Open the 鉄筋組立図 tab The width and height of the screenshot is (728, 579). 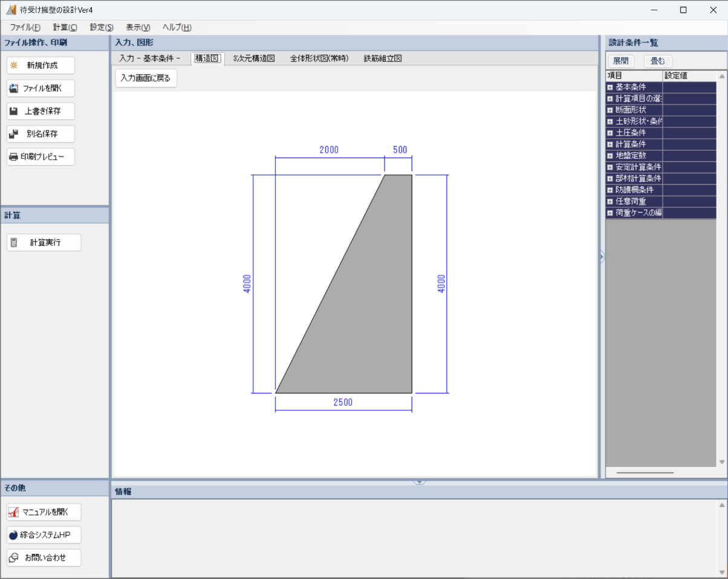[x=383, y=59]
